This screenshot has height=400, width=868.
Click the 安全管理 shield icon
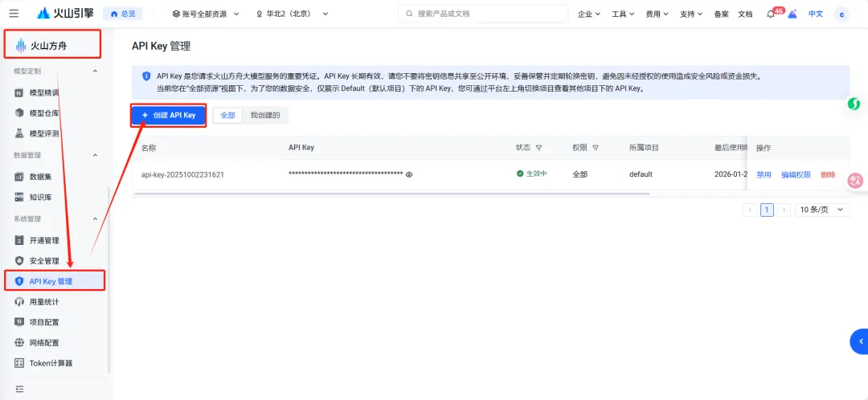pyautogui.click(x=18, y=260)
